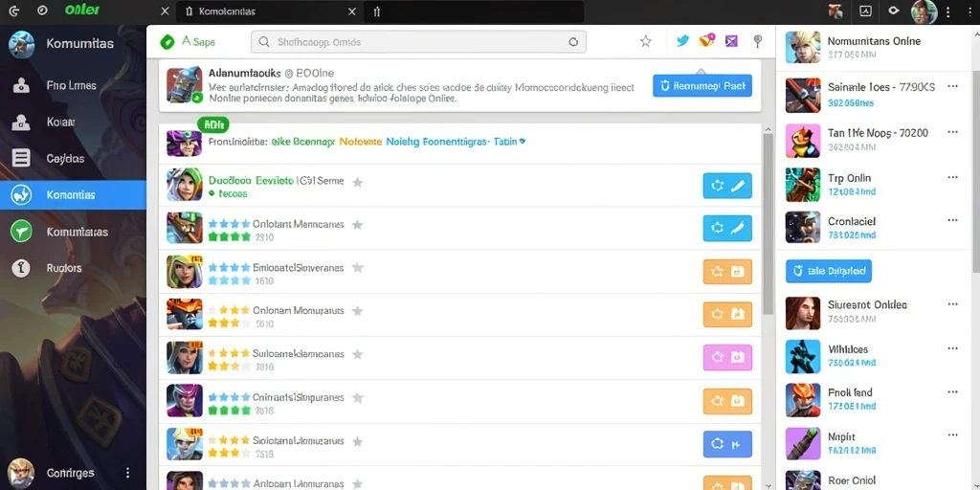Toggle favorite star for Onlonam Momurarus
980x490 pixels.
coord(358,311)
